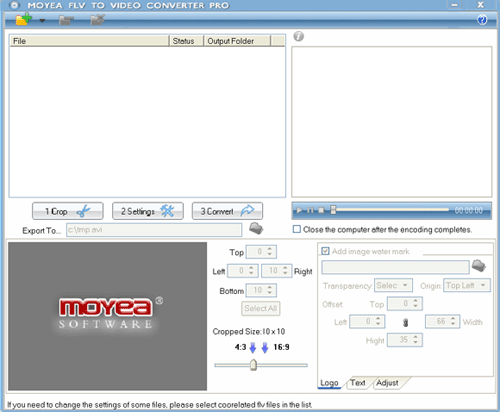Browse for watermark image icon
Viewport: 500px width, 412px height.
479,266
